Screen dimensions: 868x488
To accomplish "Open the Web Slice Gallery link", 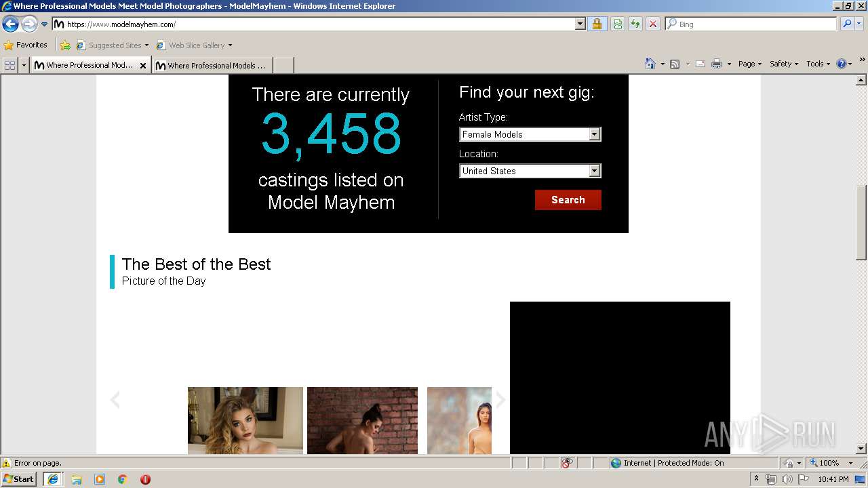I will [x=194, y=45].
